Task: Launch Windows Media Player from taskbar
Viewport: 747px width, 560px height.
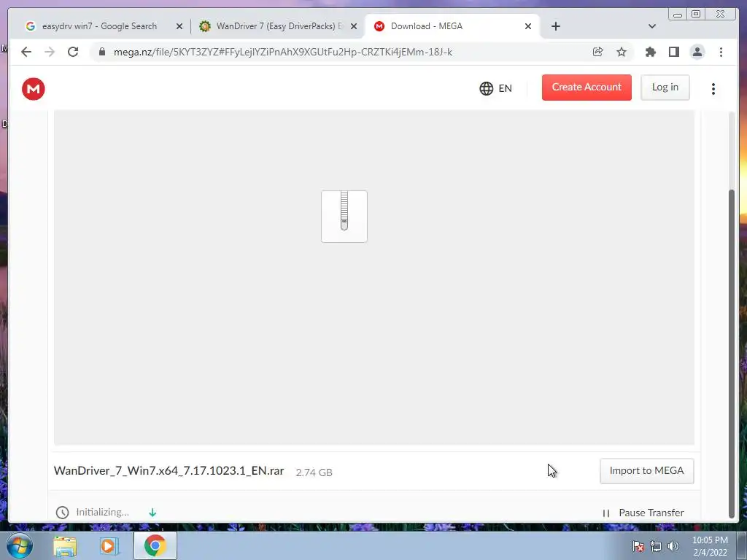Action: [x=109, y=545]
